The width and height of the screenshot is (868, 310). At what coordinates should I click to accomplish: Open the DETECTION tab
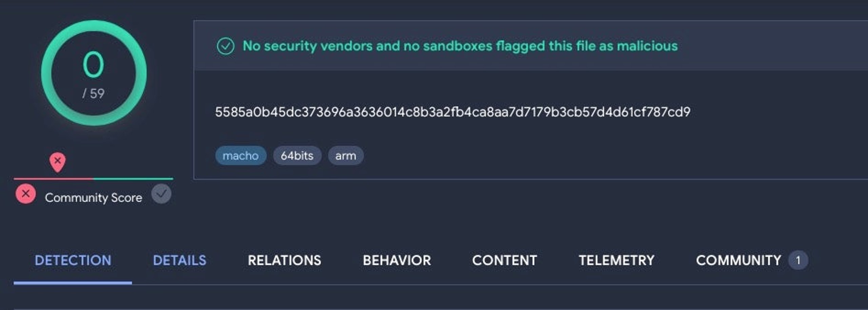point(73,260)
